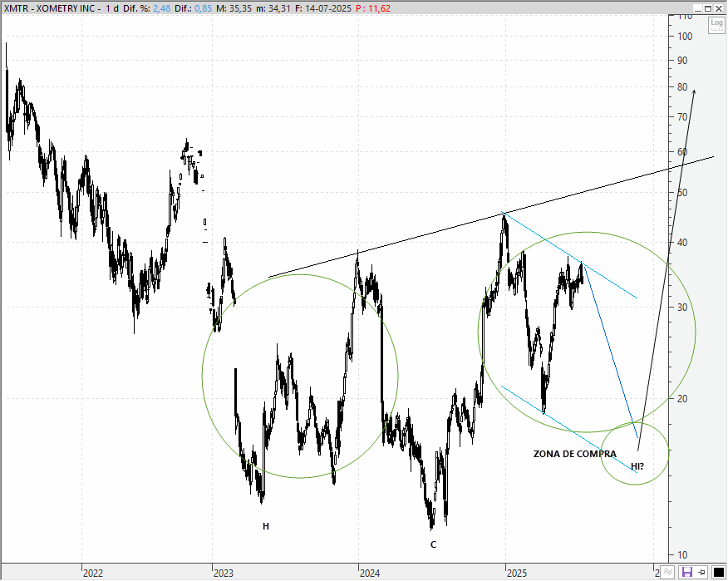Click the 20 price level on axis
The width and height of the screenshot is (728, 581).
click(682, 398)
